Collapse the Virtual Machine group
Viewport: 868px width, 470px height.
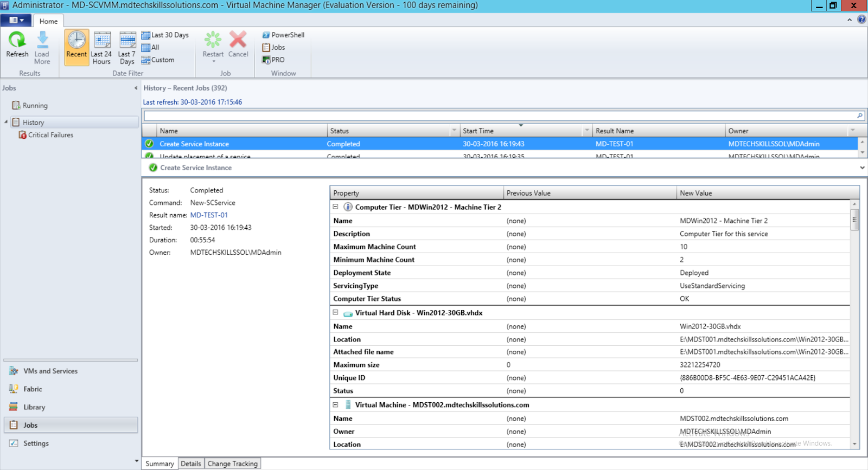335,405
